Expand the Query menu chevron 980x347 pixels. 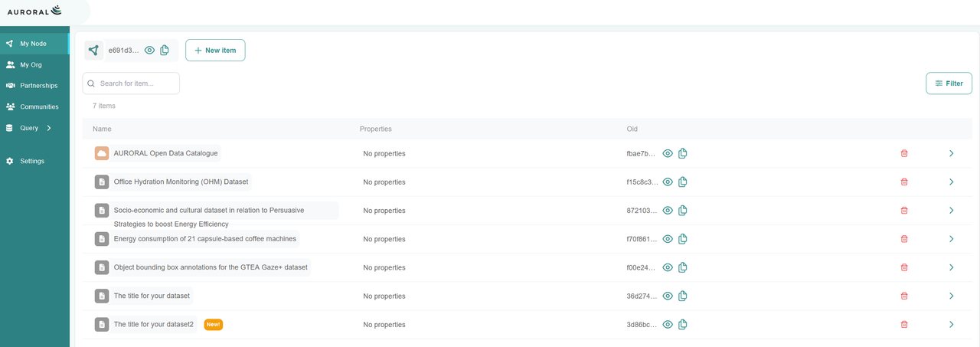pyautogui.click(x=49, y=128)
